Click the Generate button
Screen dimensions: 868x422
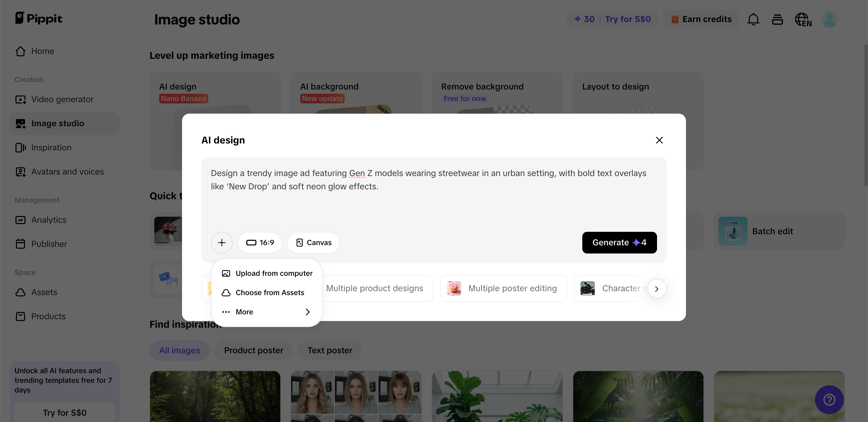point(619,242)
